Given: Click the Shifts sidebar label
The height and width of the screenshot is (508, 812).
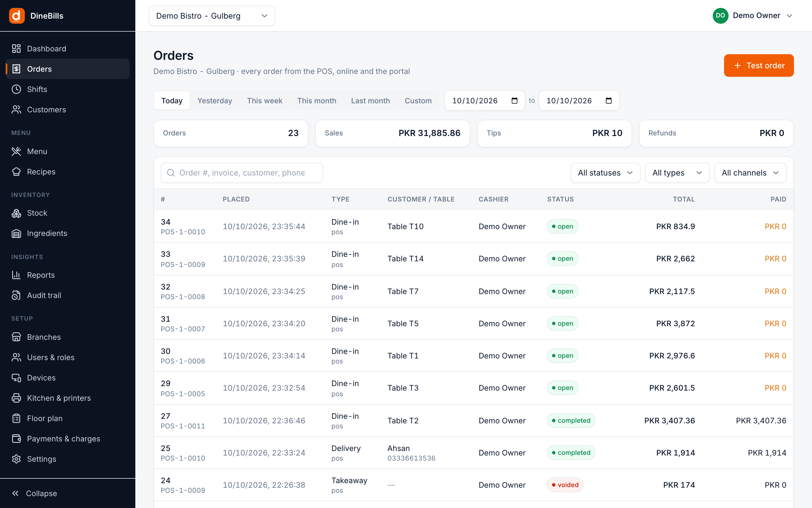Looking at the screenshot, I should 37,89.
